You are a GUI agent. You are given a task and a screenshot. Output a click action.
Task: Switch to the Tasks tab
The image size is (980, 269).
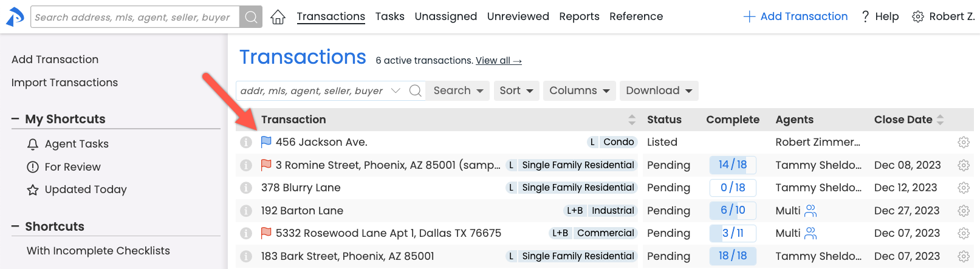click(389, 16)
